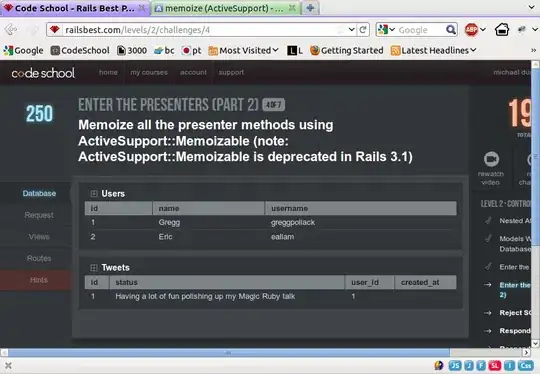540x374 pixels.
Task: Click the eallam username cell
Action: [x=282, y=237]
